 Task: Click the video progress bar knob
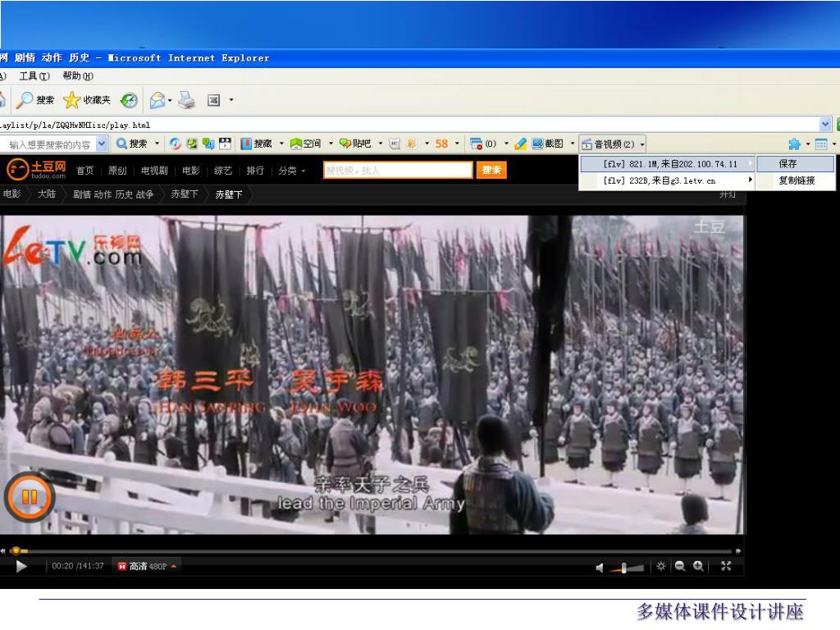coord(16,550)
